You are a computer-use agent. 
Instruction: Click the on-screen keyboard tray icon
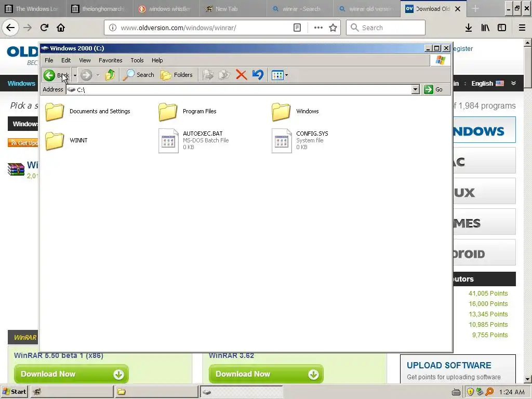[456, 392]
